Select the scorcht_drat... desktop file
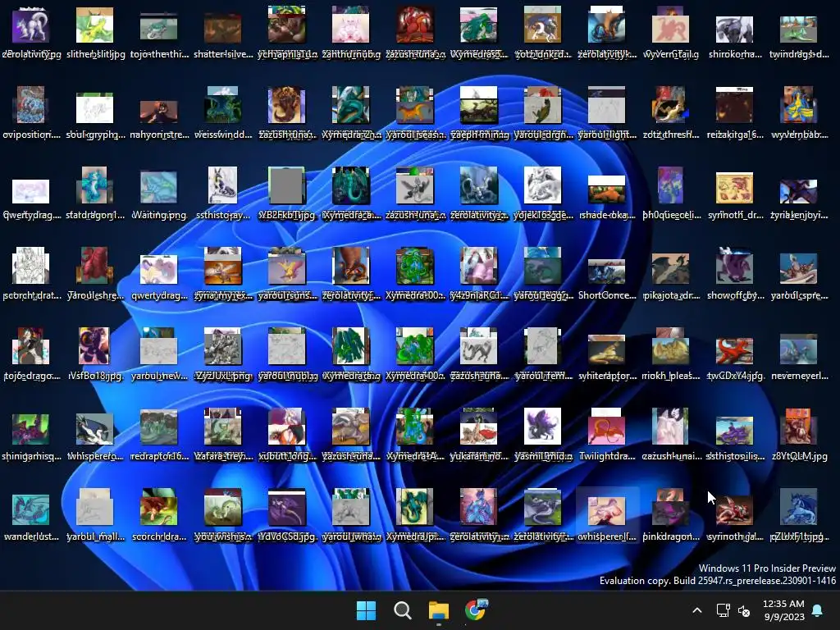The height and width of the screenshot is (630, 840). point(31,274)
